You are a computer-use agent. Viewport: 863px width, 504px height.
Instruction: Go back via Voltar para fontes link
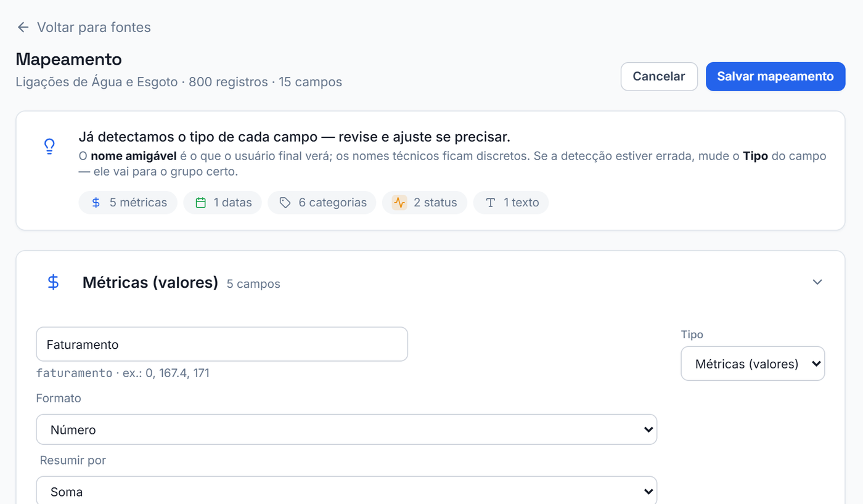[x=94, y=27]
